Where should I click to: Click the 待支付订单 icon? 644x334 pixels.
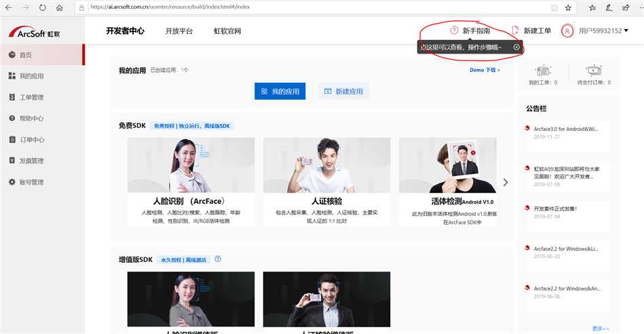[594, 71]
